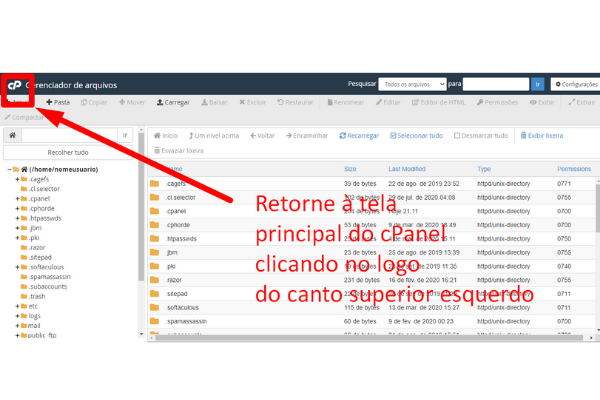Viewport: 600px width, 400px height.
Task: Sort by Permissions column header
Action: coord(574,169)
